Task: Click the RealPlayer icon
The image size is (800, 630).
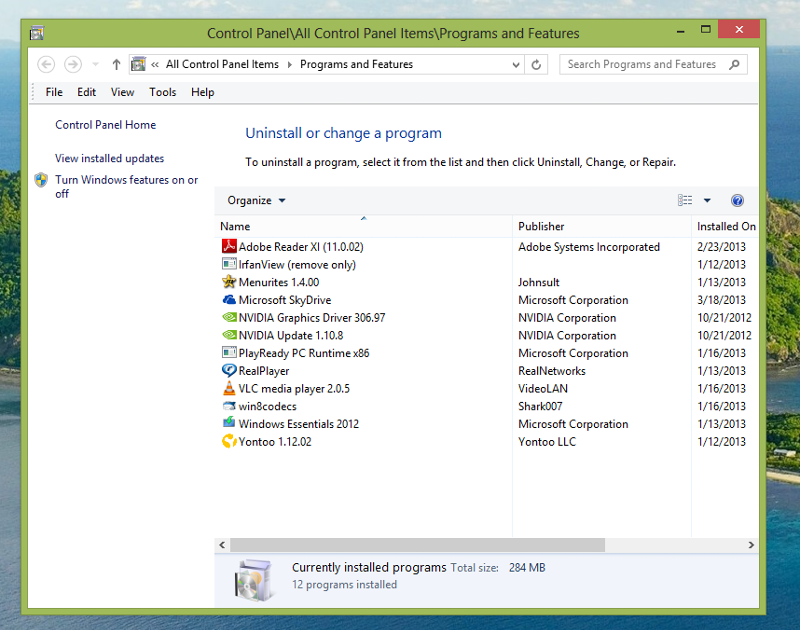Action: 229,370
